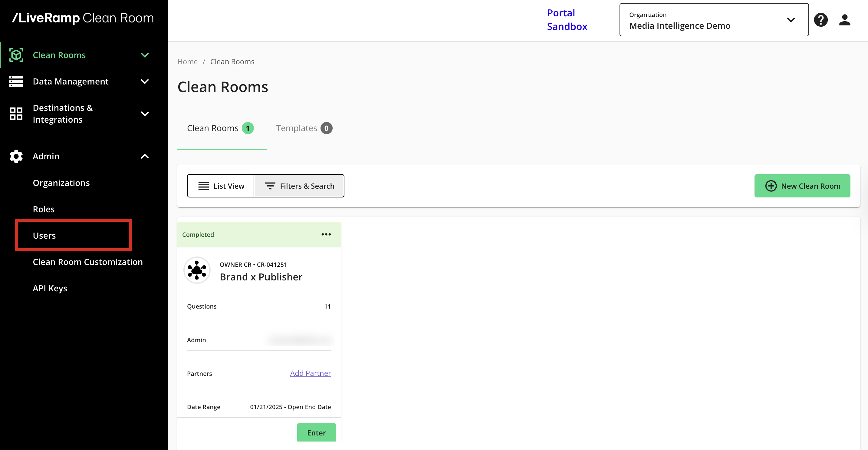This screenshot has height=450, width=868.
Task: Click the Completed status label
Action: 198,234
